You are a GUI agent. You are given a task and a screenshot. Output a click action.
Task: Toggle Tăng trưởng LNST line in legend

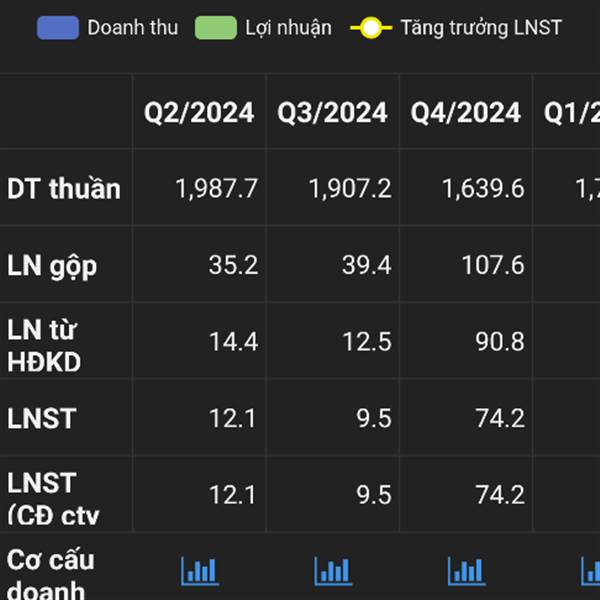click(x=456, y=28)
